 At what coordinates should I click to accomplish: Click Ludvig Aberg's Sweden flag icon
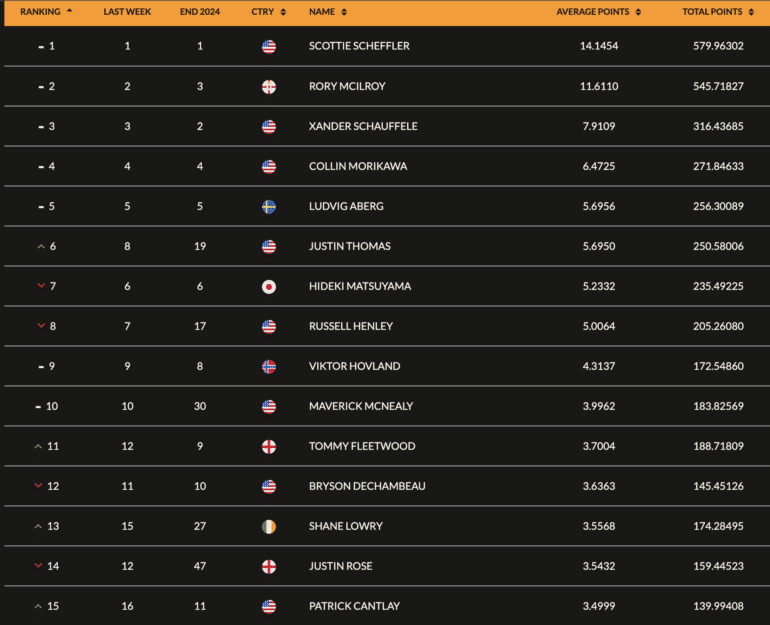click(x=268, y=206)
